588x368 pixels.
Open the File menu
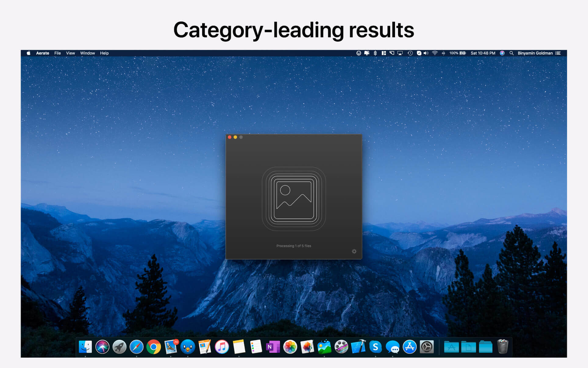57,53
